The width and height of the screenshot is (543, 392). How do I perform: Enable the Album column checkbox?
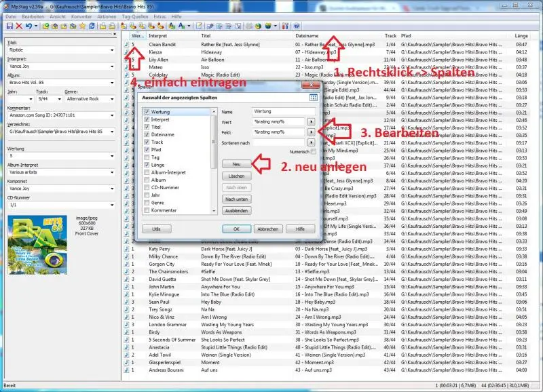[147, 180]
